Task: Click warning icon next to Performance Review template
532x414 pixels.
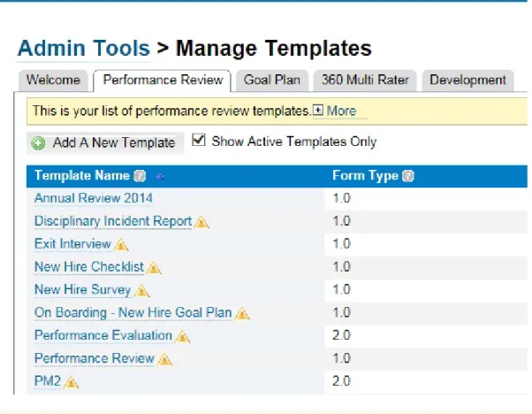Action: tap(165, 359)
